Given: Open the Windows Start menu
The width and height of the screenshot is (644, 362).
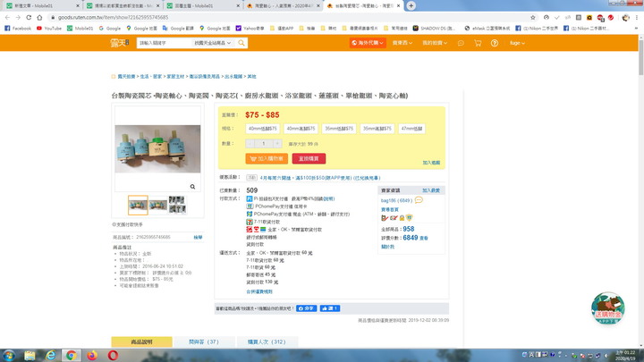Looking at the screenshot, I should click(9, 356).
